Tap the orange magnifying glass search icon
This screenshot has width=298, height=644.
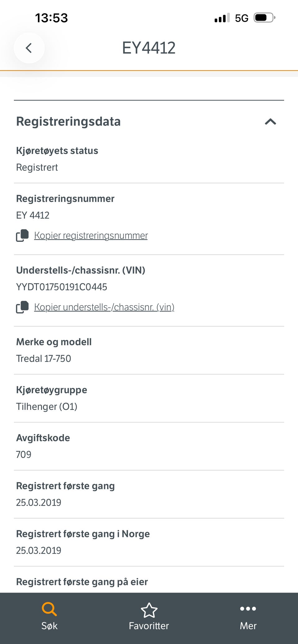pyautogui.click(x=49, y=609)
